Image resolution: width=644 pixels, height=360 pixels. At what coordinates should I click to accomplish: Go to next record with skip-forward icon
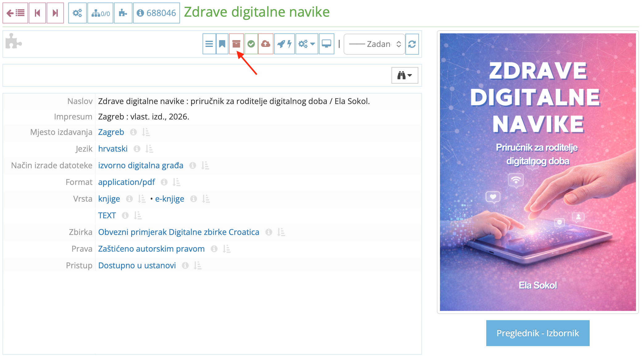pyautogui.click(x=55, y=13)
